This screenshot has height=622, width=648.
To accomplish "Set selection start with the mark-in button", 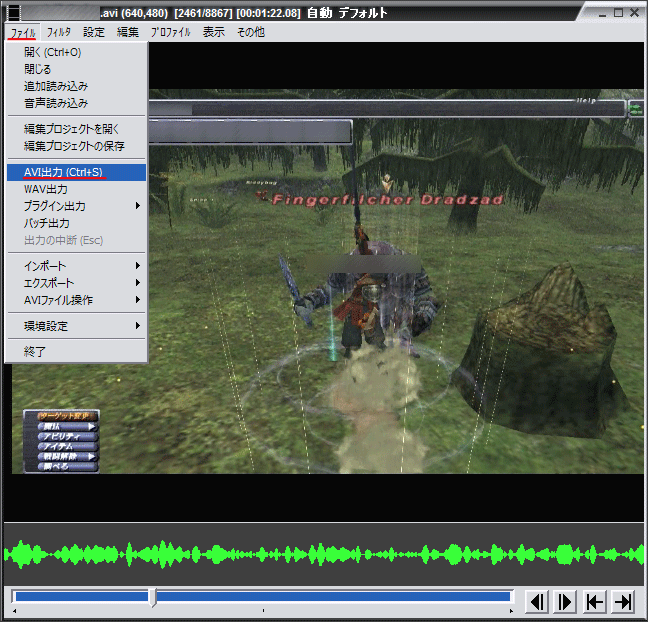I will (595, 602).
